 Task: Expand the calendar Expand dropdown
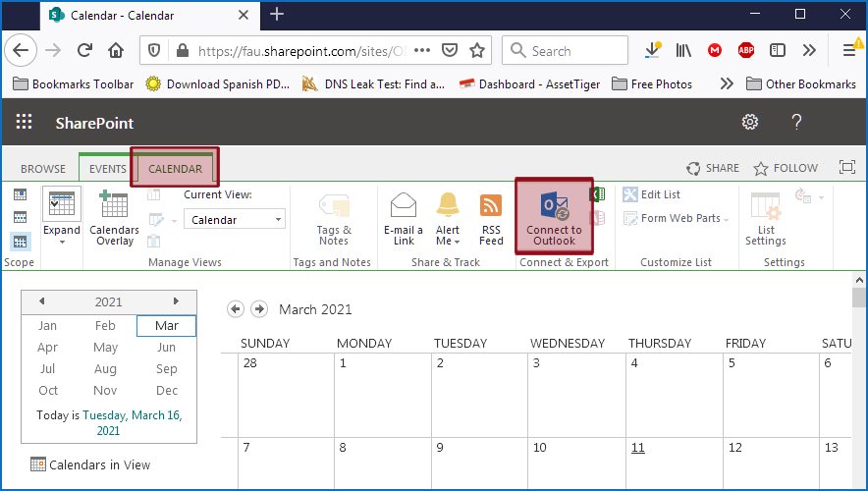tap(62, 217)
